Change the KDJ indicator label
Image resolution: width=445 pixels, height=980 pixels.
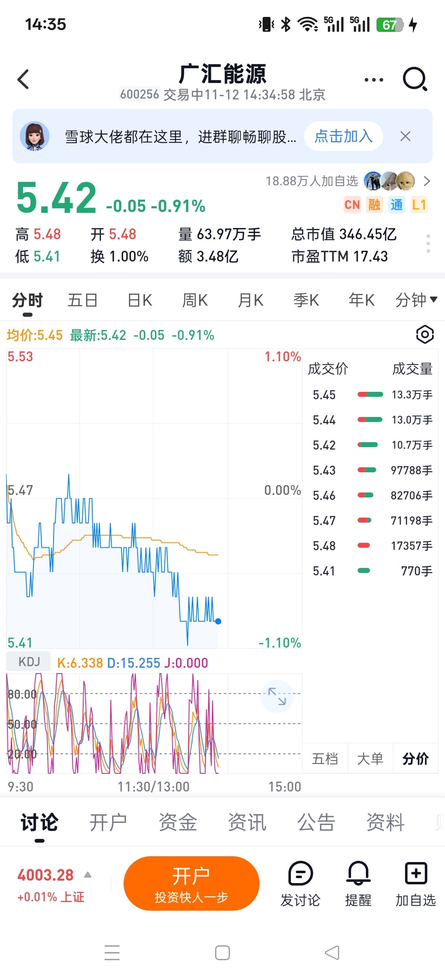(x=29, y=662)
